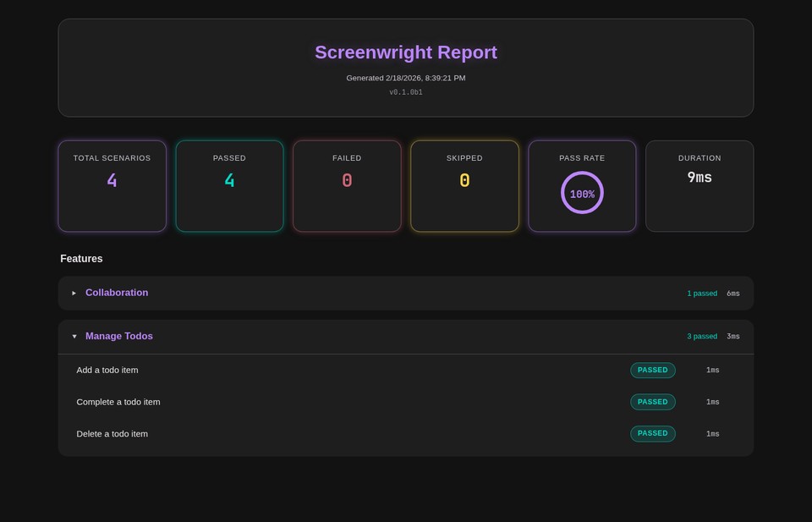Image resolution: width=812 pixels, height=522 pixels.
Task: Click the Skipped summary card
Action: [x=464, y=186]
